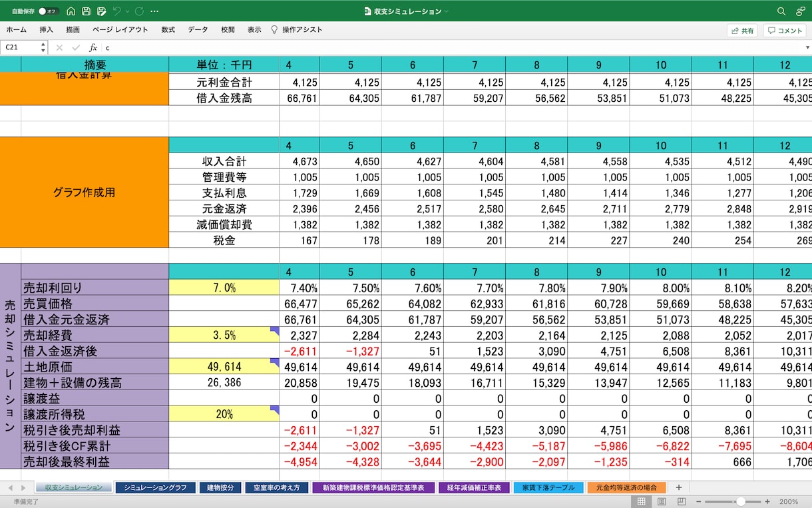The height and width of the screenshot is (508, 812).
Task: Open the 校閲 ribbon tab
Action: [228, 30]
